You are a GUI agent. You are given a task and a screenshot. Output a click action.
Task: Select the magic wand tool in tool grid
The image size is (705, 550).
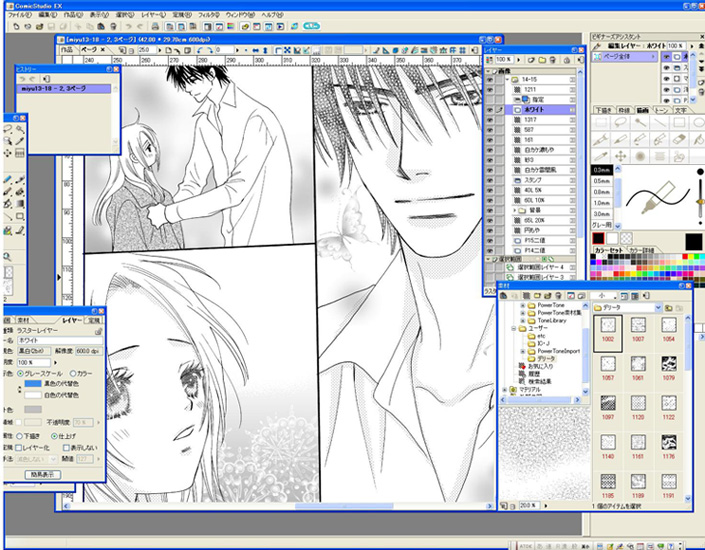(640, 122)
